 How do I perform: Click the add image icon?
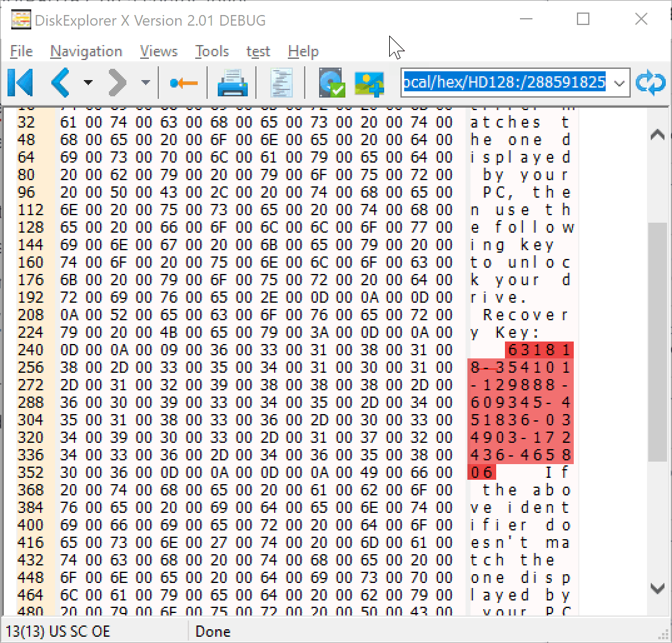pyautogui.click(x=369, y=83)
